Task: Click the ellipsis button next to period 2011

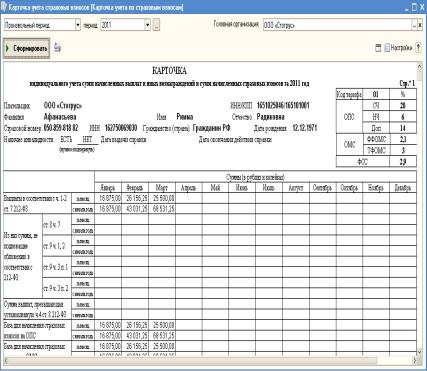Action: click(x=156, y=25)
